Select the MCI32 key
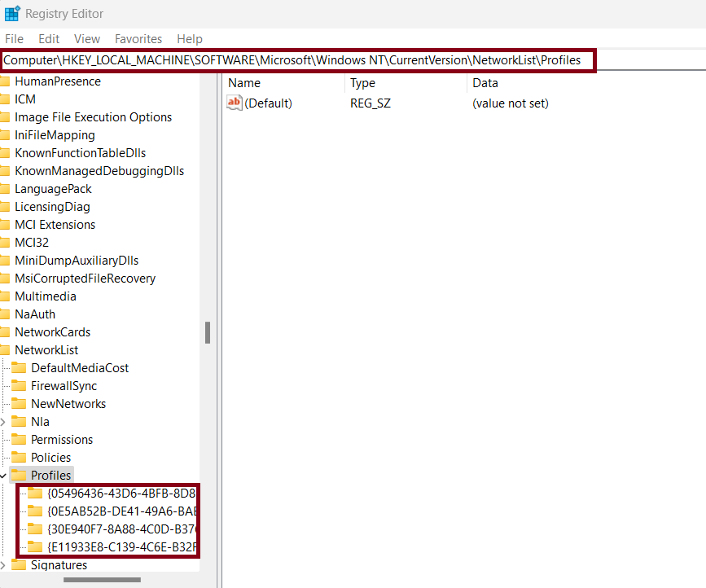 tap(32, 243)
